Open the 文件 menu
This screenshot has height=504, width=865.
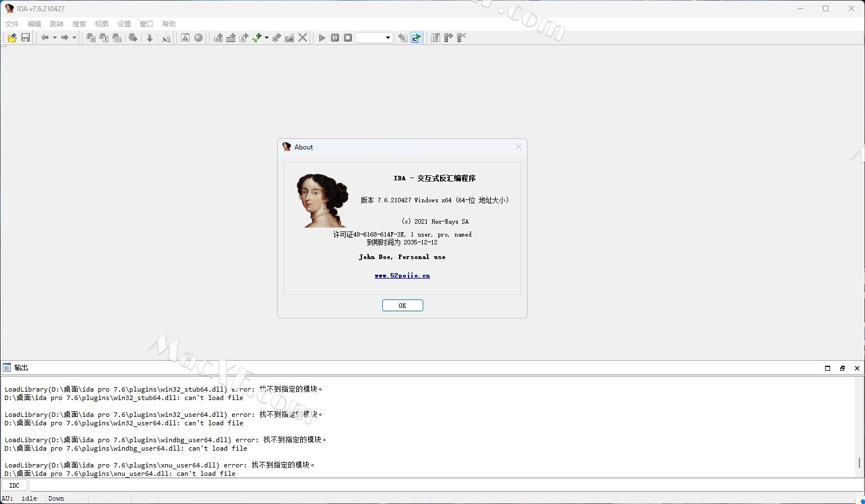click(12, 24)
